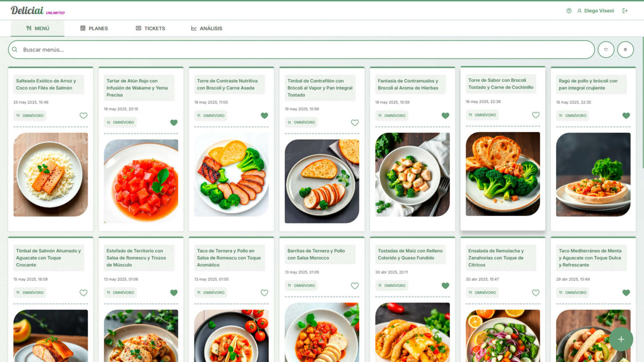Unfavorite Ragú de pollo y brócoli card

click(626, 116)
